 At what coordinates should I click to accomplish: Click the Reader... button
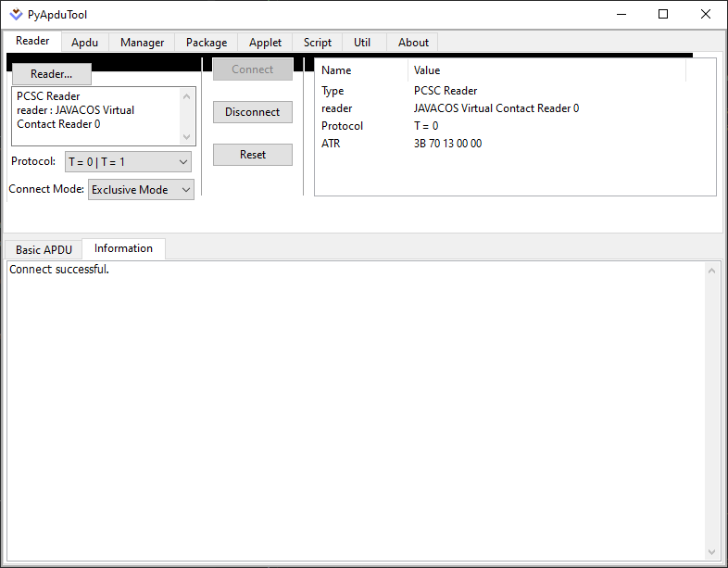point(51,74)
